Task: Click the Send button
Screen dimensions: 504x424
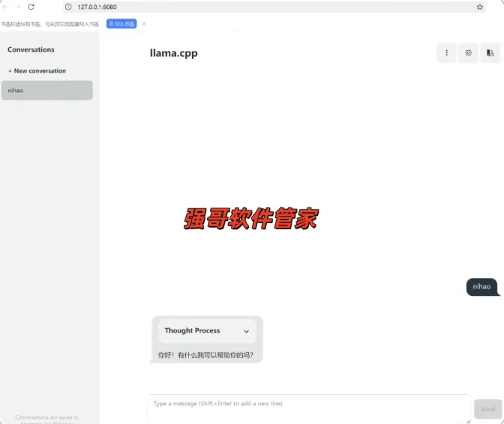Action: (488, 409)
